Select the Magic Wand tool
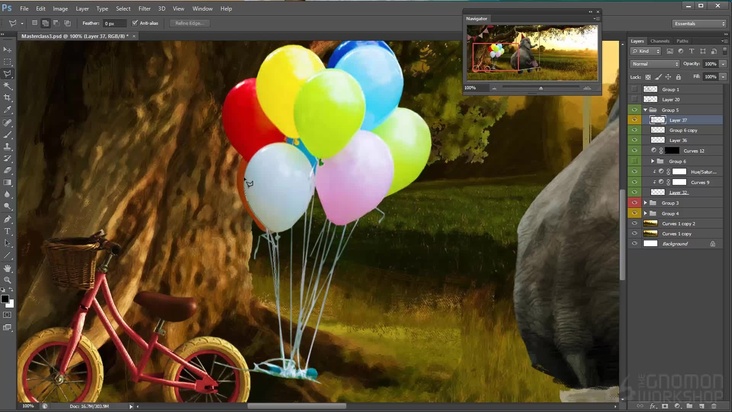The height and width of the screenshot is (412, 732). point(7,86)
